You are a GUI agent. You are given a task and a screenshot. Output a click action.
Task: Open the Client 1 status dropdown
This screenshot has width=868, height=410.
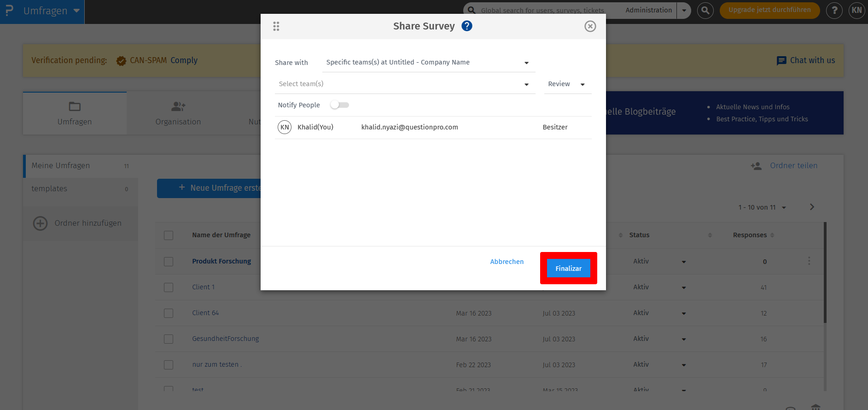[x=684, y=287]
